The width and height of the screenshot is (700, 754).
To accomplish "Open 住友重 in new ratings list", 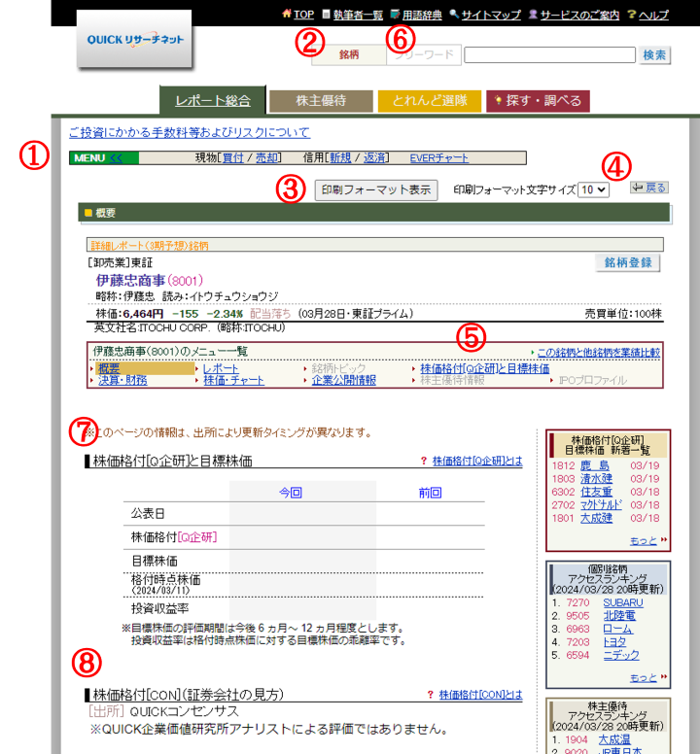I will (x=596, y=492).
